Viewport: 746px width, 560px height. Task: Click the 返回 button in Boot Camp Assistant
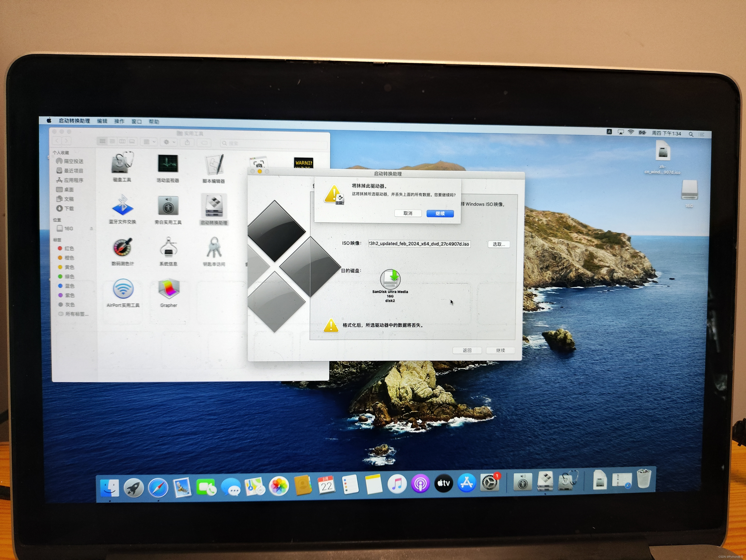(x=467, y=350)
